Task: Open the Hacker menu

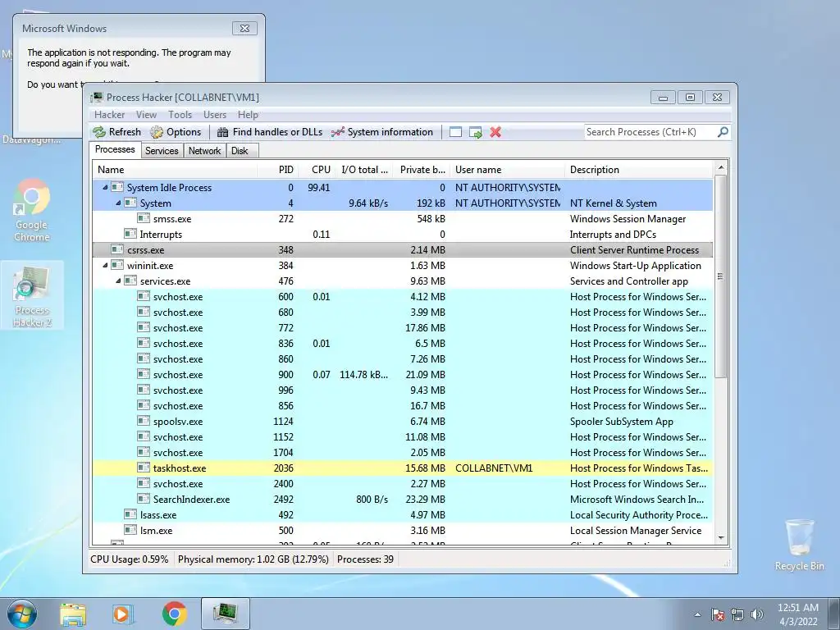Action: tap(109, 115)
